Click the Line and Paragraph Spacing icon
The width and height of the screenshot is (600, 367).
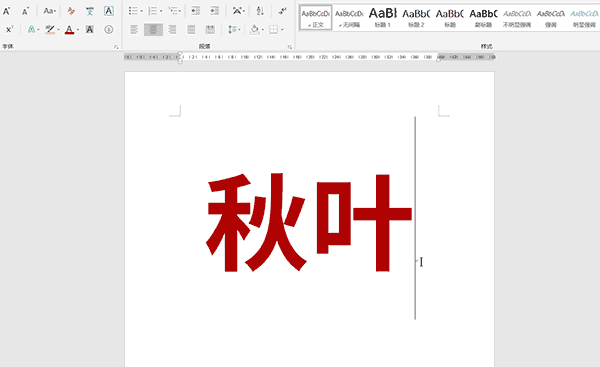232,29
